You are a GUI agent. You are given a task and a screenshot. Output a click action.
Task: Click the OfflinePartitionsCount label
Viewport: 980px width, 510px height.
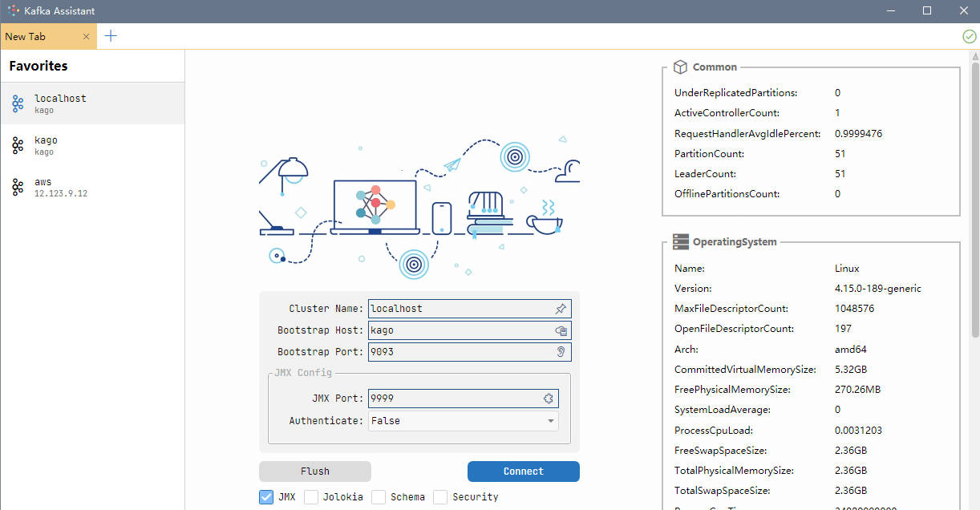727,194
